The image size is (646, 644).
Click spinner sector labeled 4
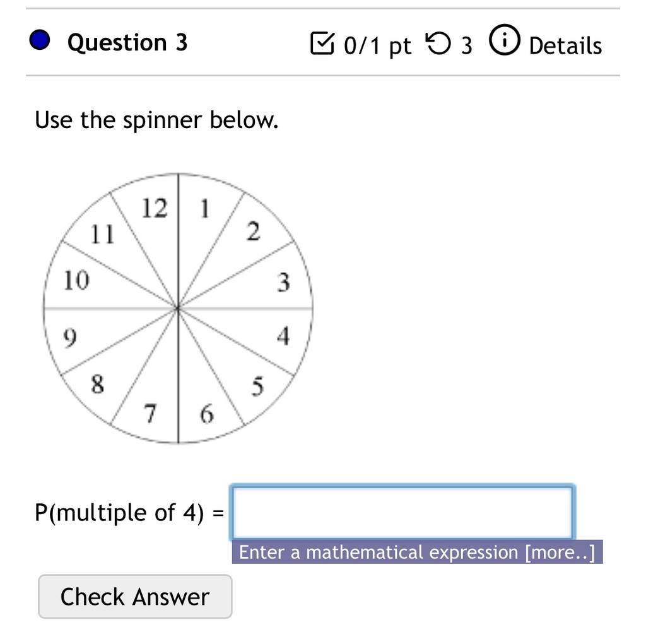click(x=267, y=332)
